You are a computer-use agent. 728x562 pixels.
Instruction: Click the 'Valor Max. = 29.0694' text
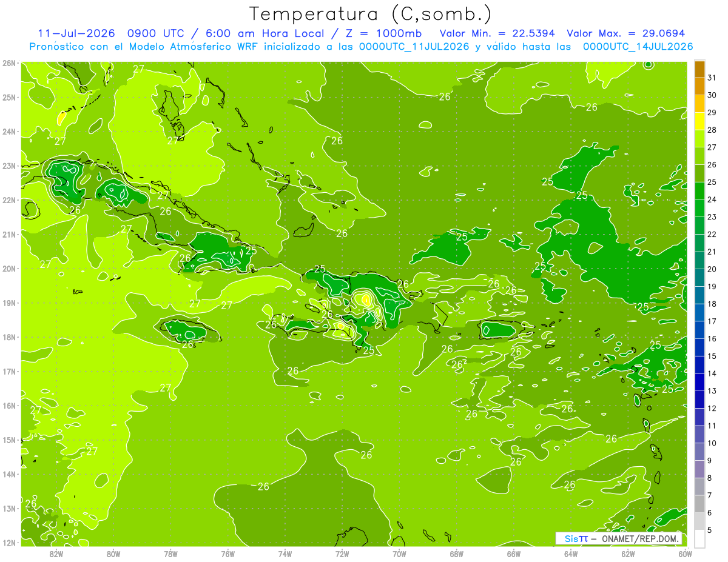click(x=625, y=33)
